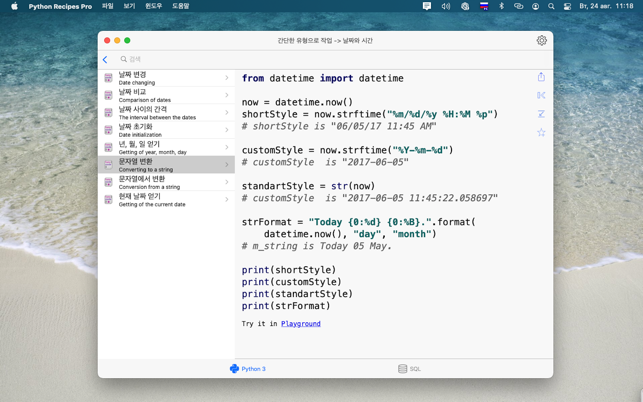Click the SQL database icon

[x=402, y=369]
